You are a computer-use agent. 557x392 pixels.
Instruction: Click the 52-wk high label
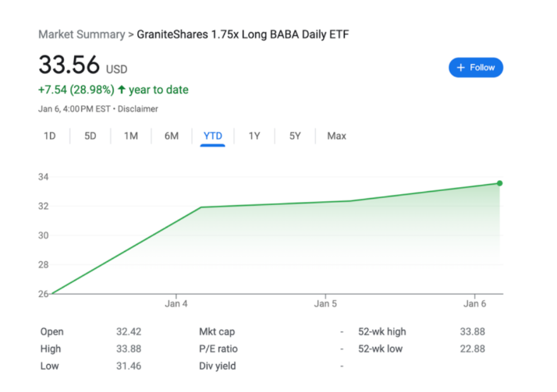pyautogui.click(x=382, y=332)
